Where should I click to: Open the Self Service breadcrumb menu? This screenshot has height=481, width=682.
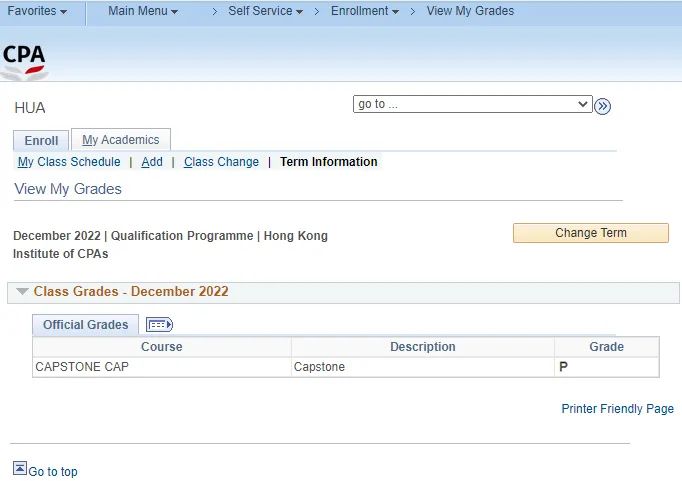pos(266,11)
